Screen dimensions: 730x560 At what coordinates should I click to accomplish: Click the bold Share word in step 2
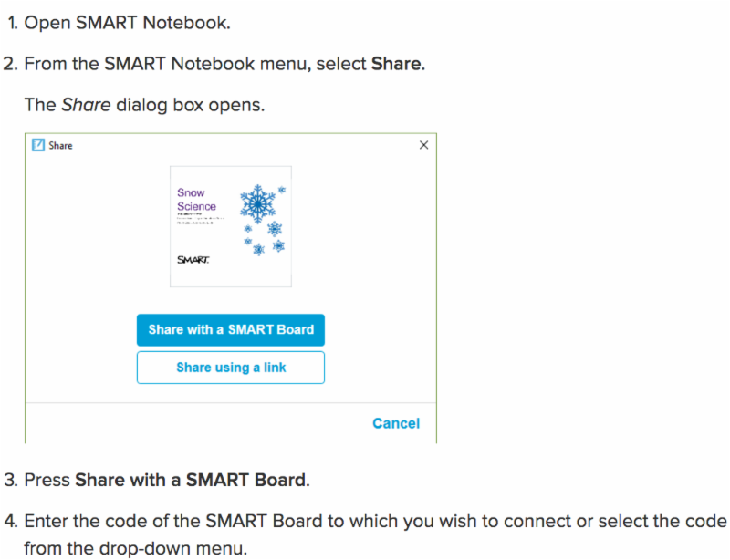396,66
